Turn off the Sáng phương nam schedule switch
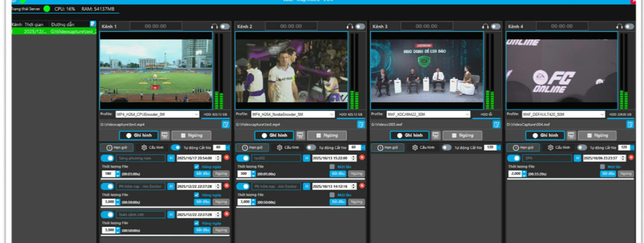 point(107,158)
